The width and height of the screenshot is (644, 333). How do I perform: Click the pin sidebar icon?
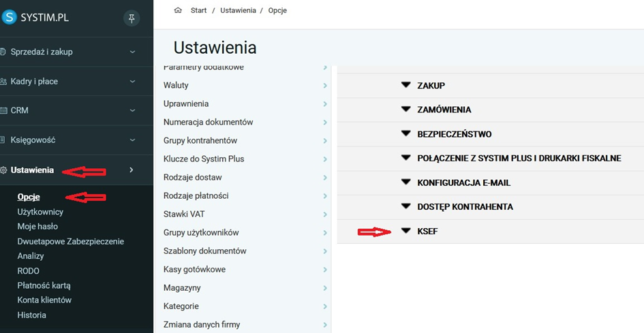132,18
